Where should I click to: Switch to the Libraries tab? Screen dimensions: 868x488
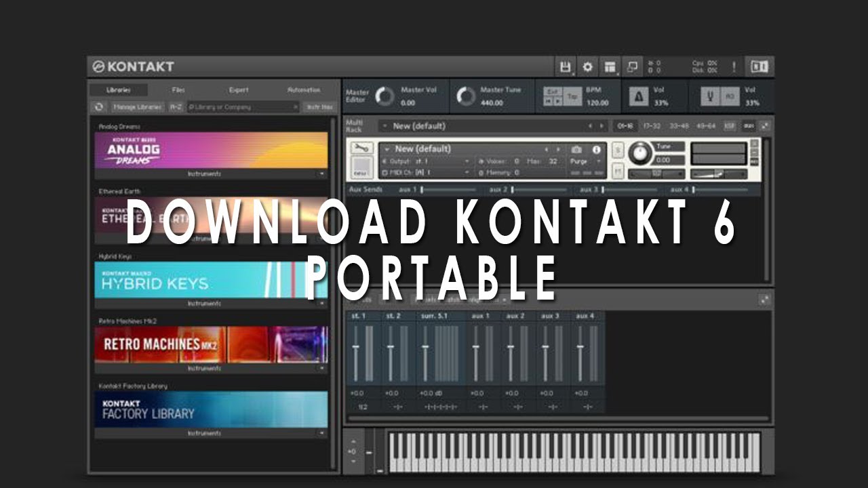(x=118, y=89)
